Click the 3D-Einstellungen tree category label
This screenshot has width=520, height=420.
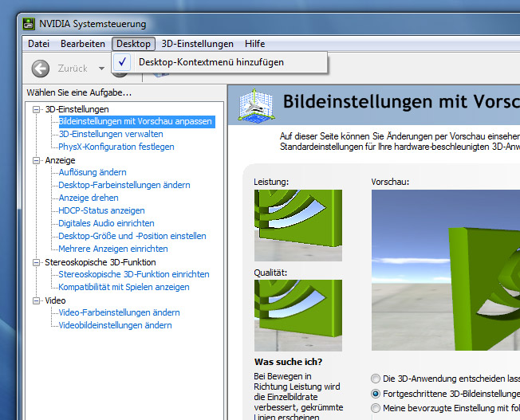click(77, 109)
